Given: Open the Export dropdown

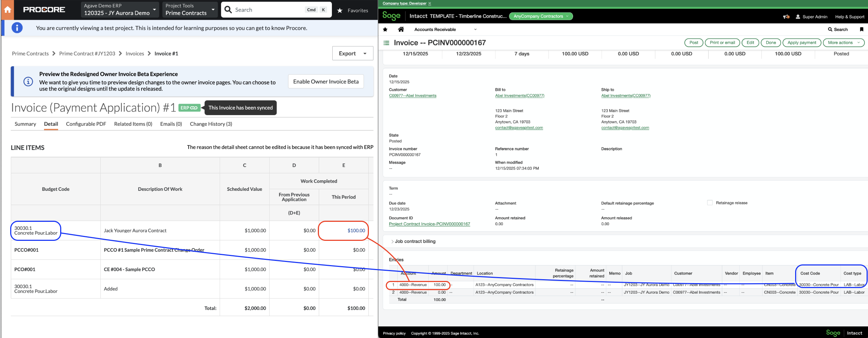Looking at the screenshot, I should (x=364, y=53).
